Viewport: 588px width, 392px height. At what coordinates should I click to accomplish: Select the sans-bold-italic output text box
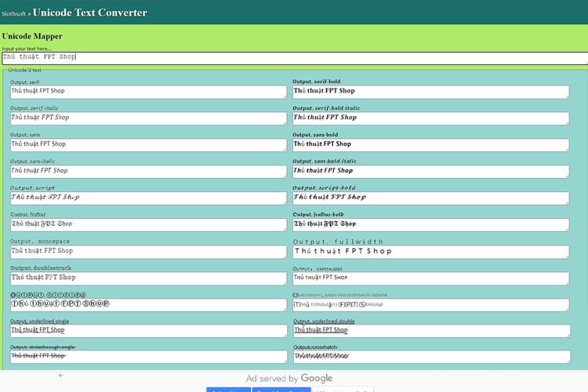[431, 172]
